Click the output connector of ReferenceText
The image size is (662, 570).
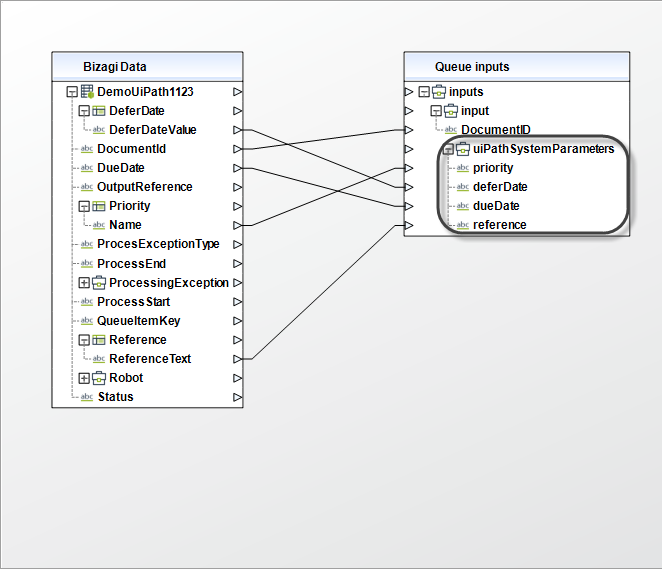click(238, 359)
